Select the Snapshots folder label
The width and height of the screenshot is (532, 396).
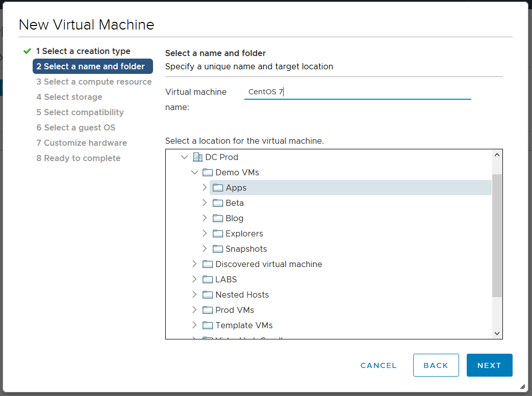click(246, 249)
